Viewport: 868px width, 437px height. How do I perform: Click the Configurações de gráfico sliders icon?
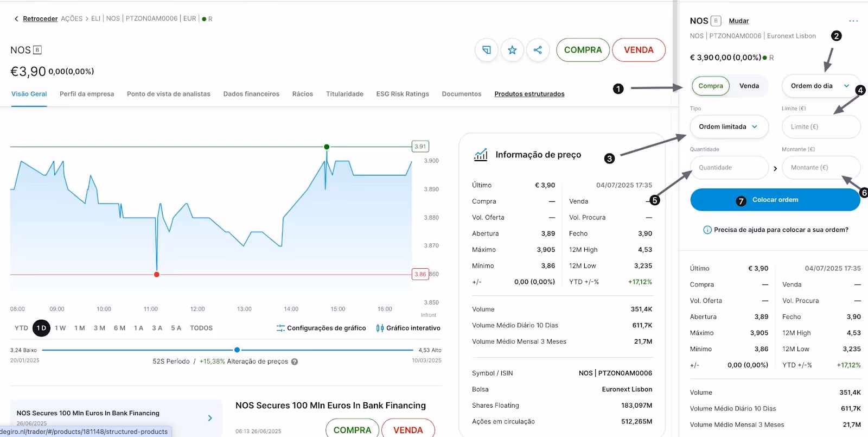(280, 328)
